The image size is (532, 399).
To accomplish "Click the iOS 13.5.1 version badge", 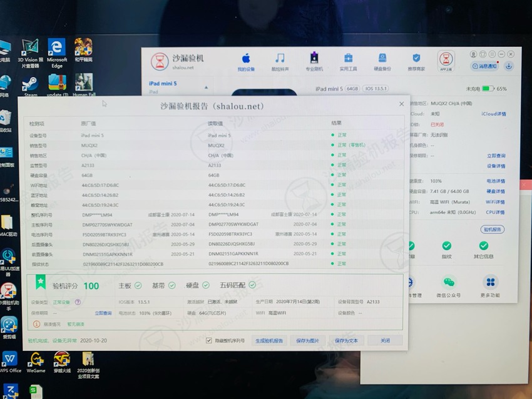I will [376, 88].
